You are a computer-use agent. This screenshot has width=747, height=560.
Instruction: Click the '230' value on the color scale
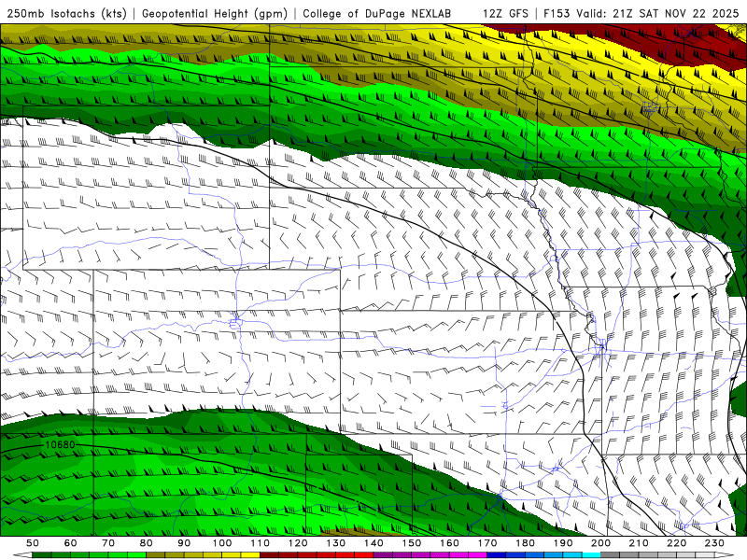(x=714, y=543)
